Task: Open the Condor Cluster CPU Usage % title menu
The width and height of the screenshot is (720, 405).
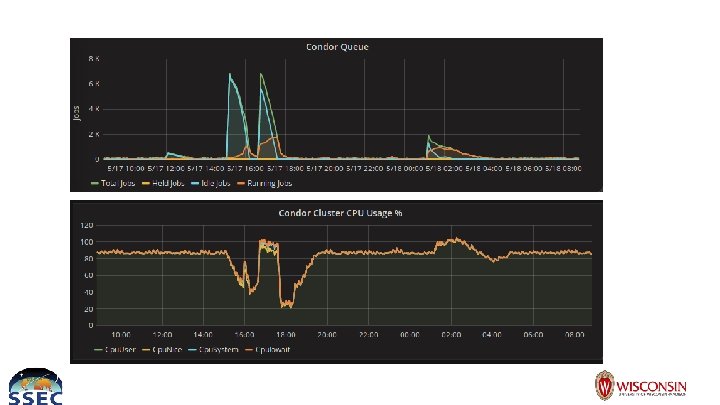Action: pos(340,213)
